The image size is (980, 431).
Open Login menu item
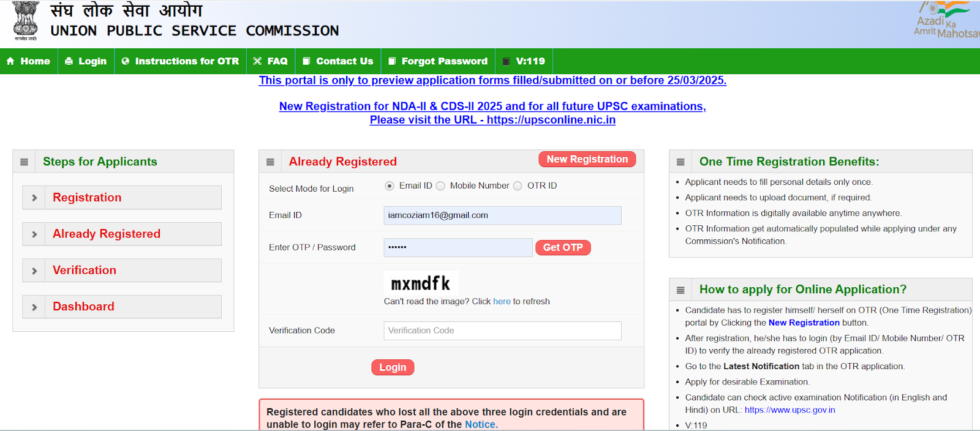point(86,61)
